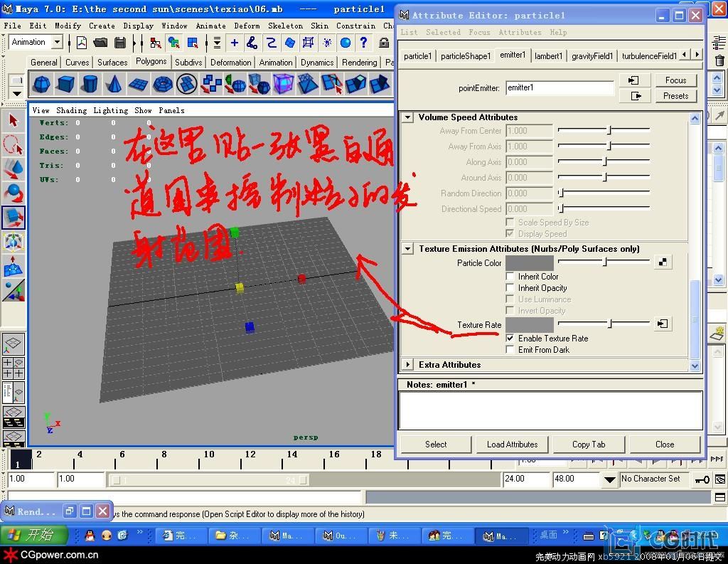Click the Open Scene folder icon

coord(100,43)
